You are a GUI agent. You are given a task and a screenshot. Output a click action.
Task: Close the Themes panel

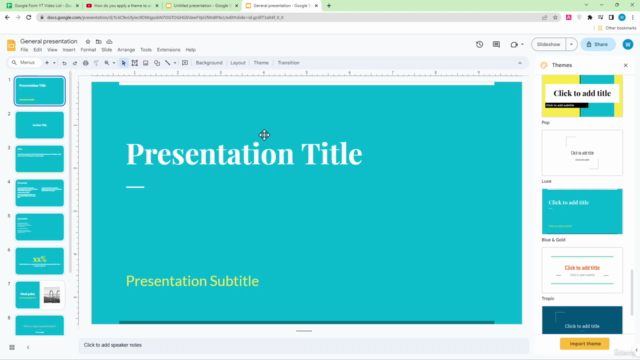tap(625, 65)
